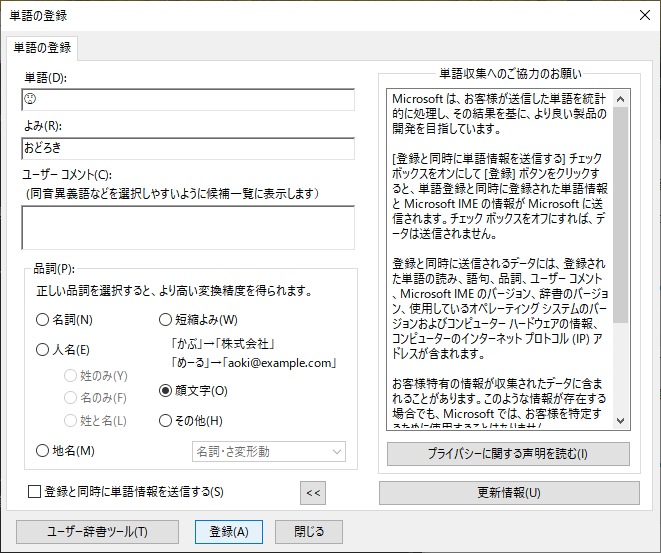
Task: Click 更新情報(U) button
Action: 509,493
